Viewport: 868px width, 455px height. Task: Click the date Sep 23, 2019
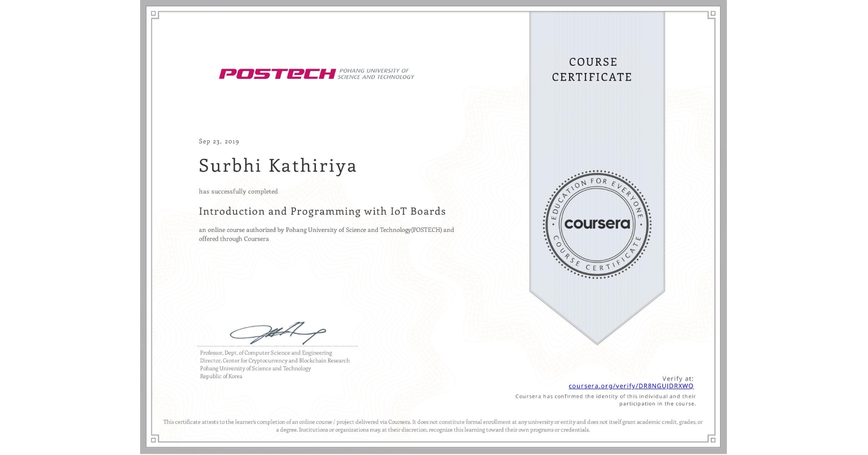click(x=218, y=141)
